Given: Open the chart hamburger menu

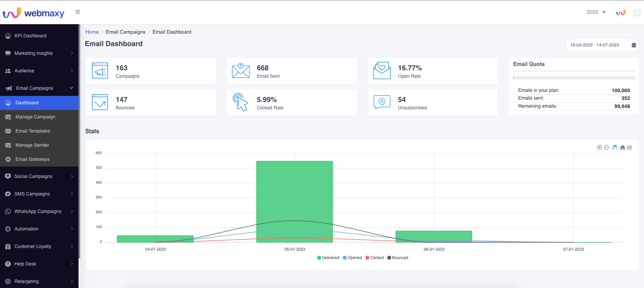Looking at the screenshot, I should point(630,147).
